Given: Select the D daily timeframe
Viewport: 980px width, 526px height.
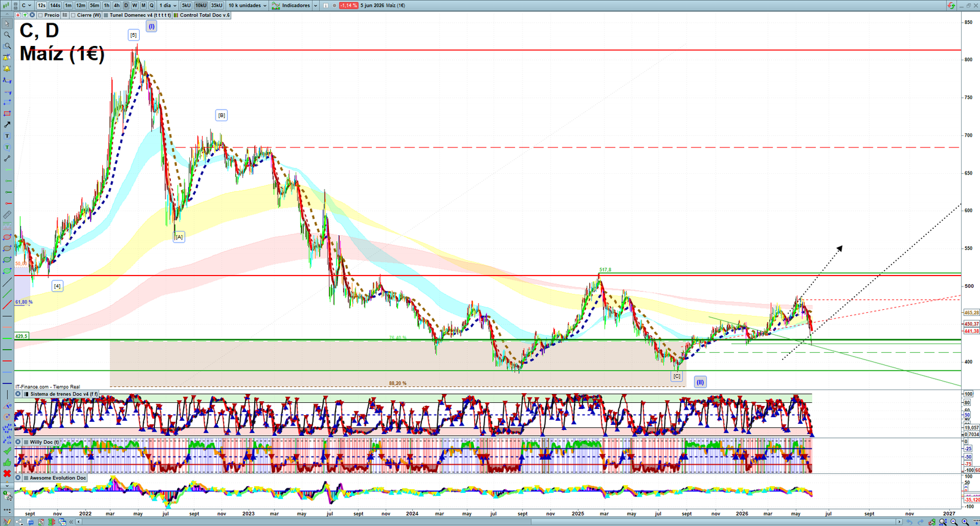Looking at the screenshot, I should tap(126, 5).
